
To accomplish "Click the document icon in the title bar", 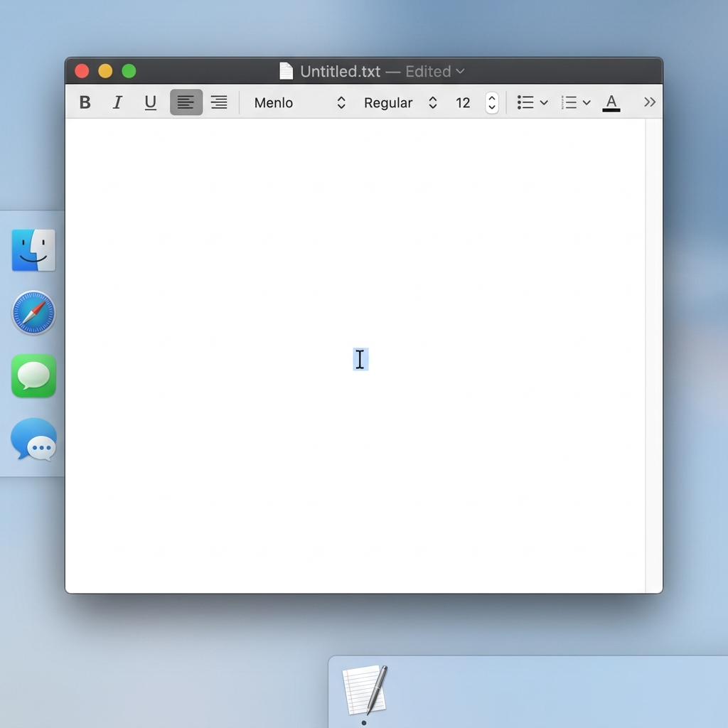I will (x=286, y=71).
